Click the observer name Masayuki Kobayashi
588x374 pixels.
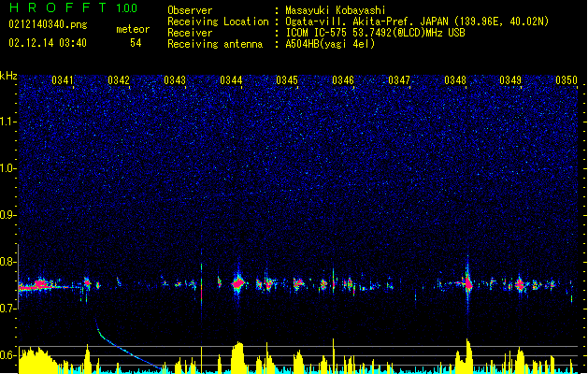[x=336, y=10]
